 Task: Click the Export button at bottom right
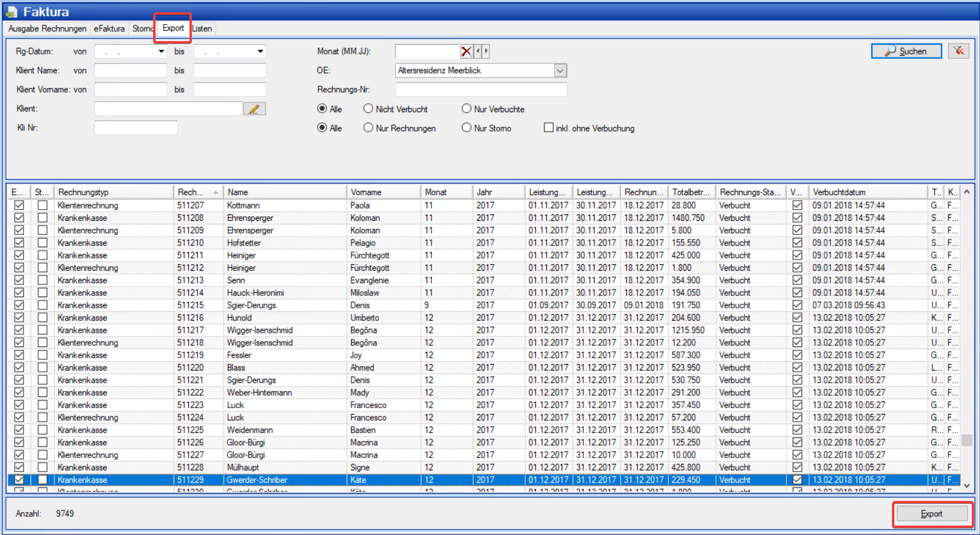931,514
